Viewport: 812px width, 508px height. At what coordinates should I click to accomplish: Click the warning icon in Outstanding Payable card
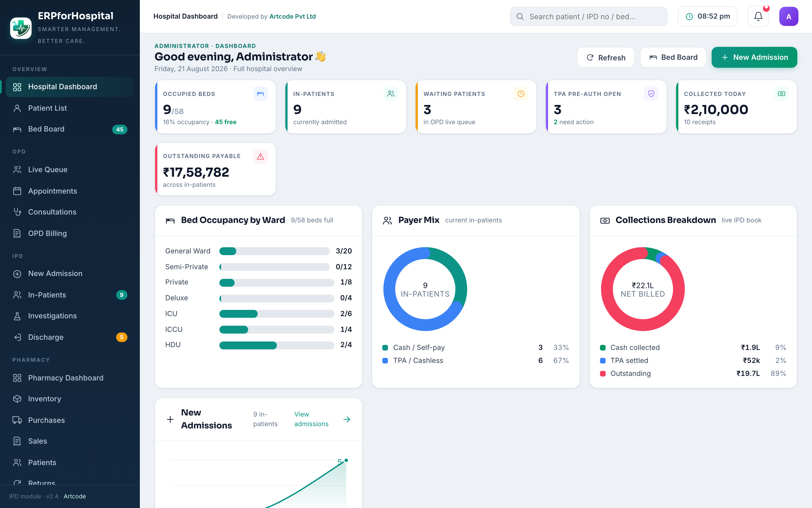click(261, 156)
